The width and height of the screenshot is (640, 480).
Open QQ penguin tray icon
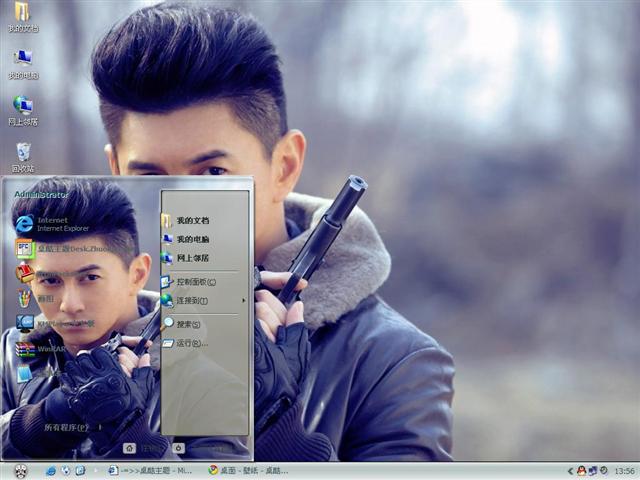[581, 471]
